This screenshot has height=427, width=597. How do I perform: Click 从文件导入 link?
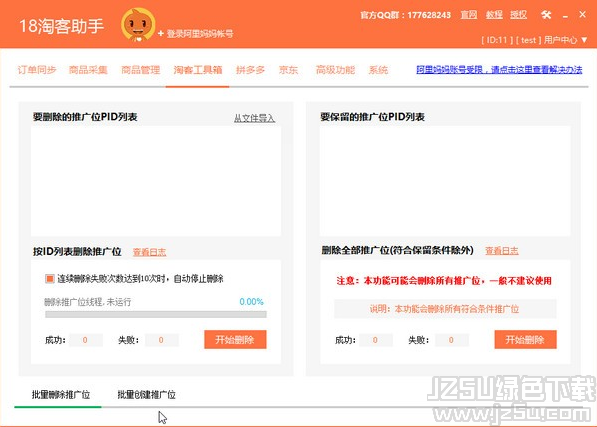coord(254,118)
